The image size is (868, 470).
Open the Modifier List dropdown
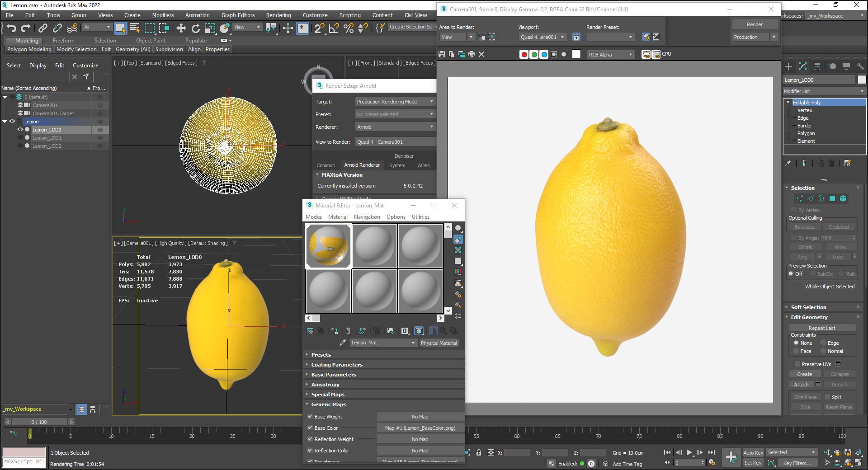[x=824, y=91]
